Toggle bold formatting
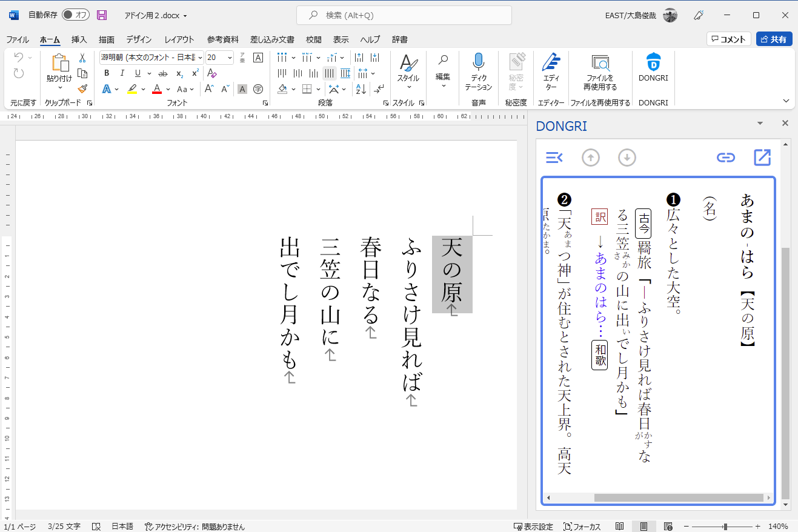The image size is (798, 532). [107, 73]
